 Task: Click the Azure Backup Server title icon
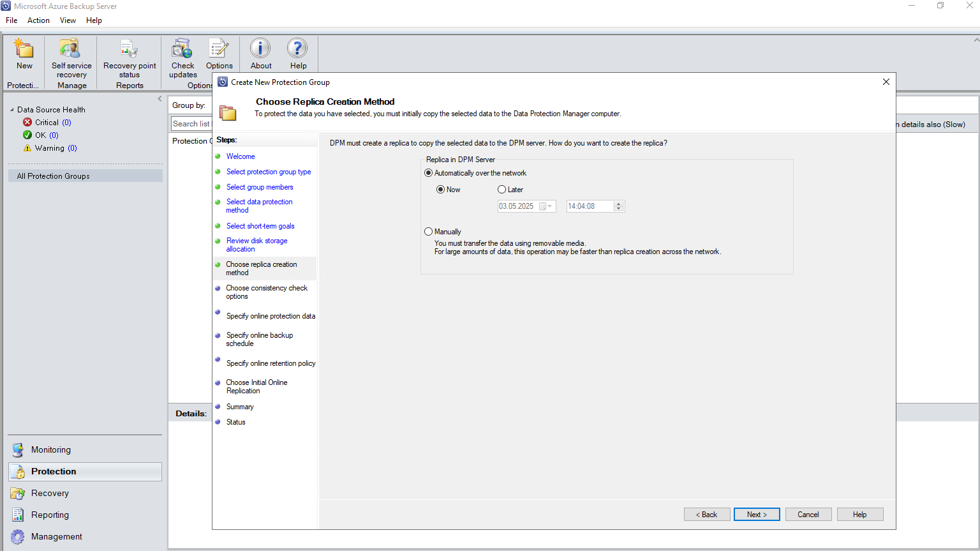6,6
